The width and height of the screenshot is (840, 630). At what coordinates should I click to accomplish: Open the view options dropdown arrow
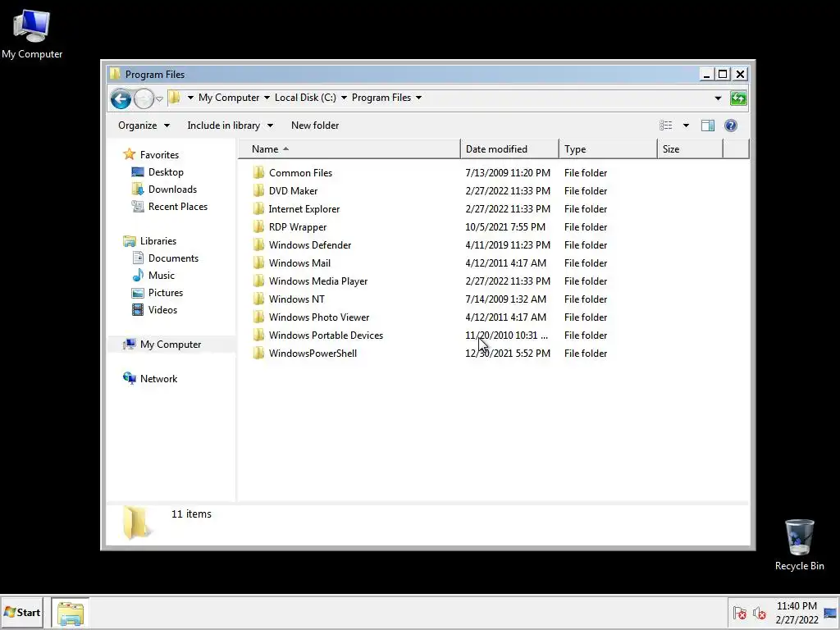[x=686, y=126]
